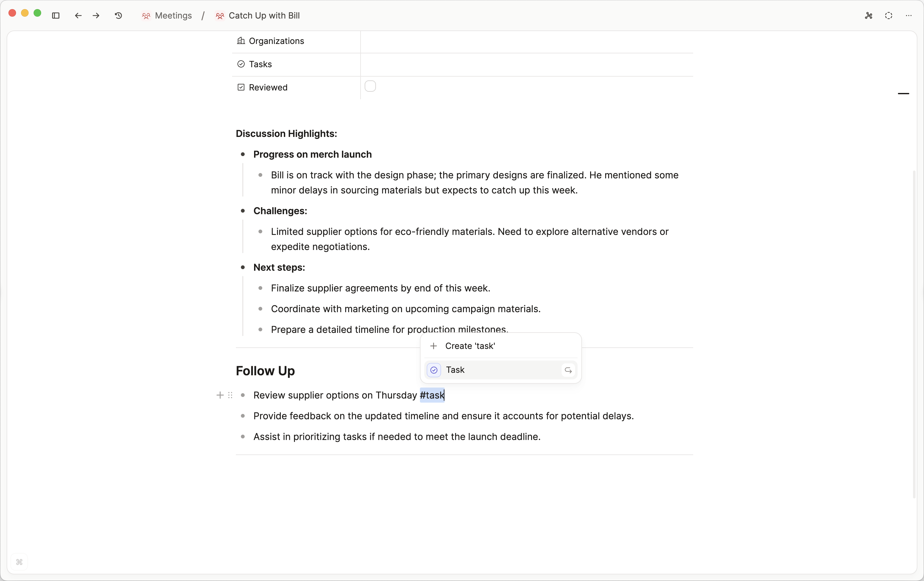The height and width of the screenshot is (581, 924).
Task: Open the graph view icon
Action: [869, 16]
